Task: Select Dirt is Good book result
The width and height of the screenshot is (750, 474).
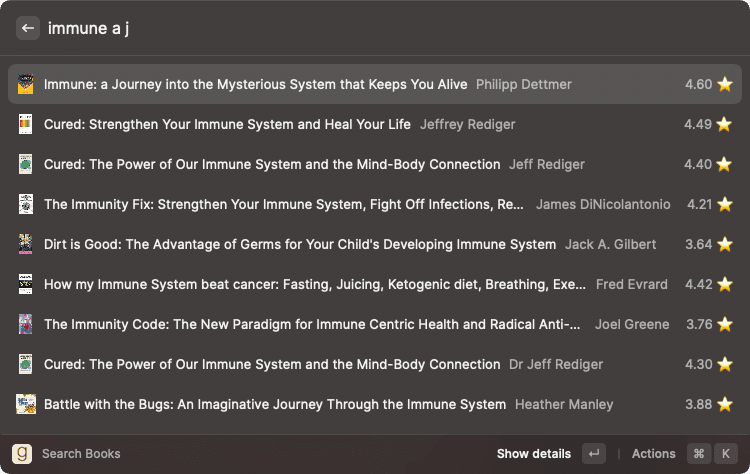Action: [375, 244]
